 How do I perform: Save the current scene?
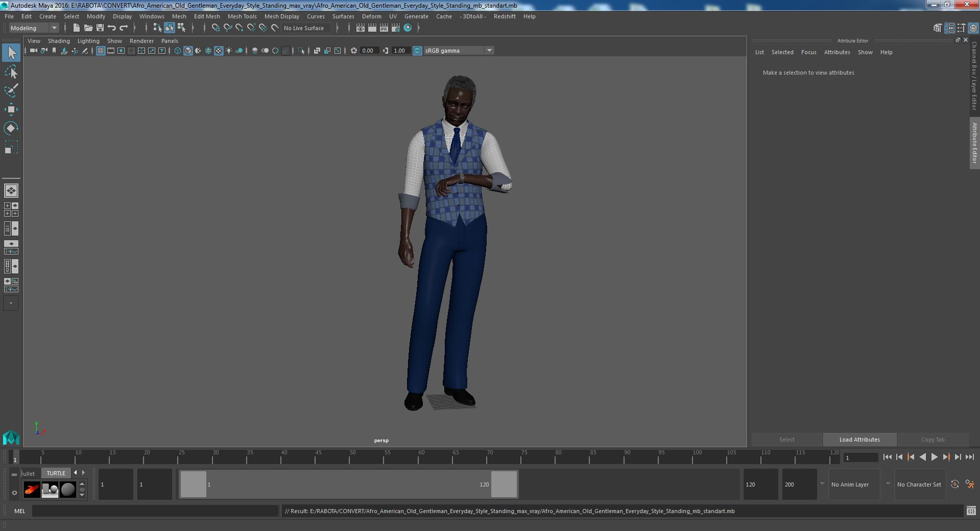click(x=100, y=28)
